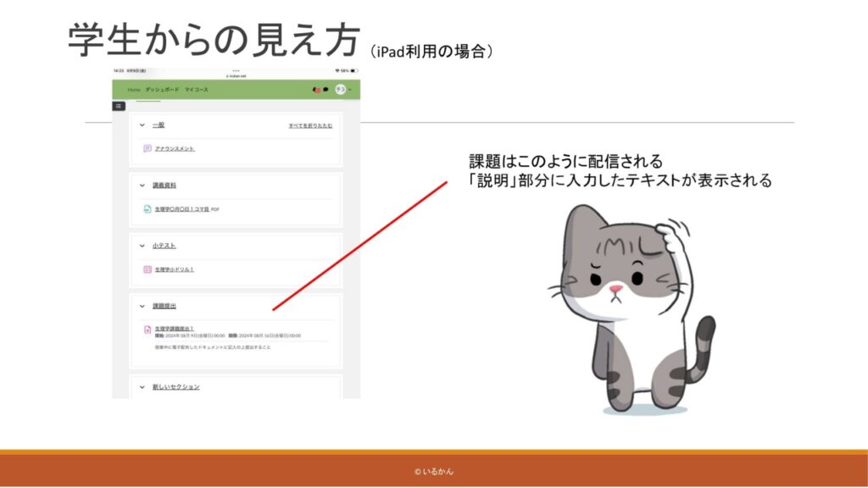Screen dimensions: 868x488
Task: Collapse the 一般 section chevron
Action: tap(142, 125)
